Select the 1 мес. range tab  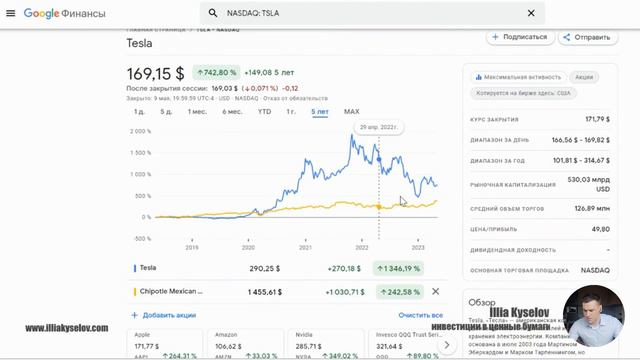pyautogui.click(x=197, y=111)
